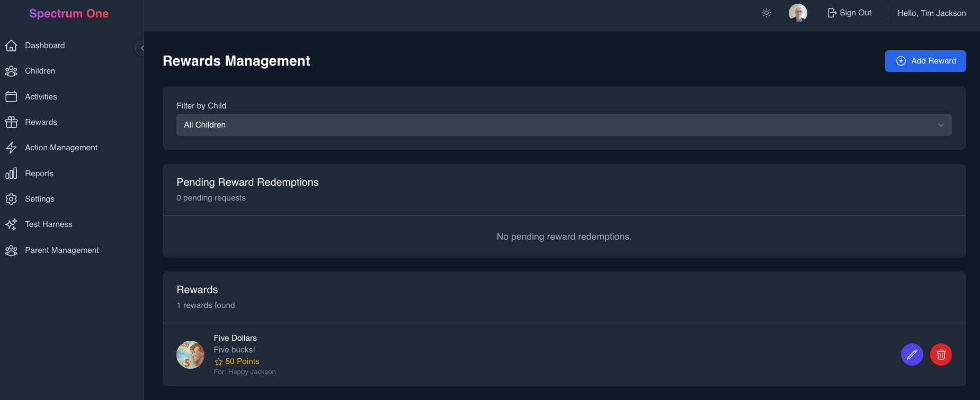Click the Add Reward button
The image size is (980, 400).
pos(925,61)
